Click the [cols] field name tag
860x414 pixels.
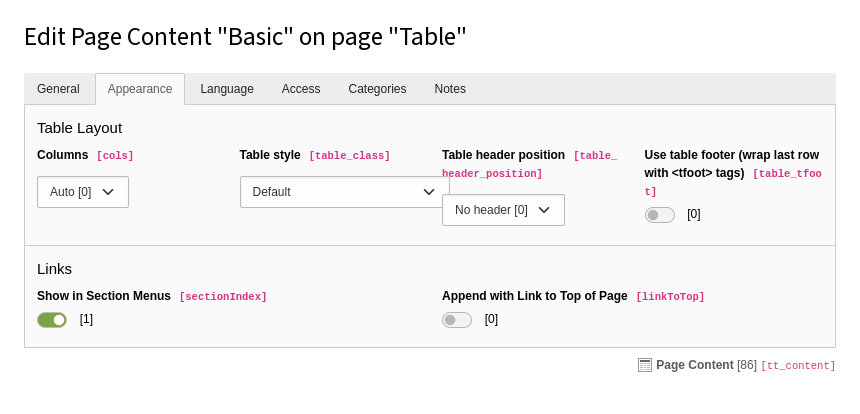click(x=115, y=156)
